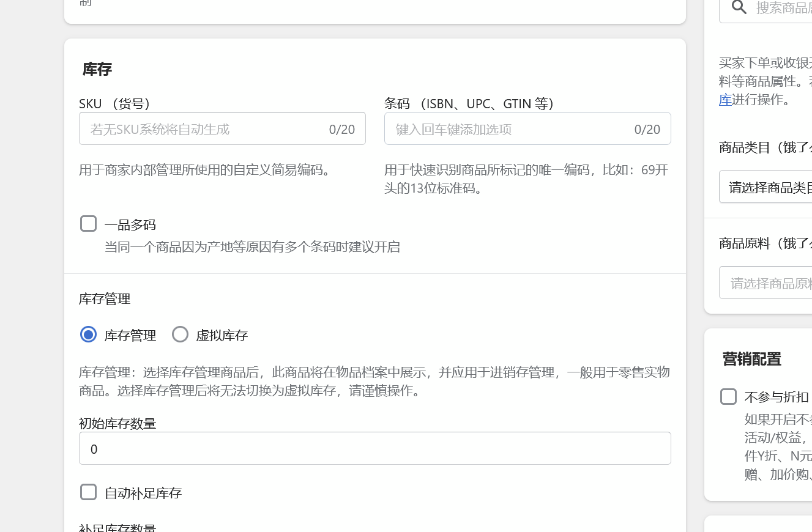Screen dimensions: 812x532
Task: Select the 库存管理 radio button
Action: (x=89, y=334)
